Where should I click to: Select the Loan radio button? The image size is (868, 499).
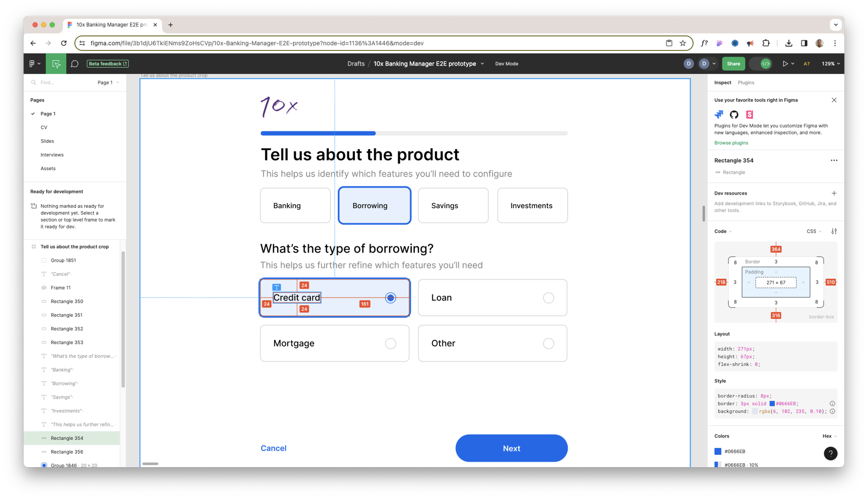pyautogui.click(x=548, y=298)
